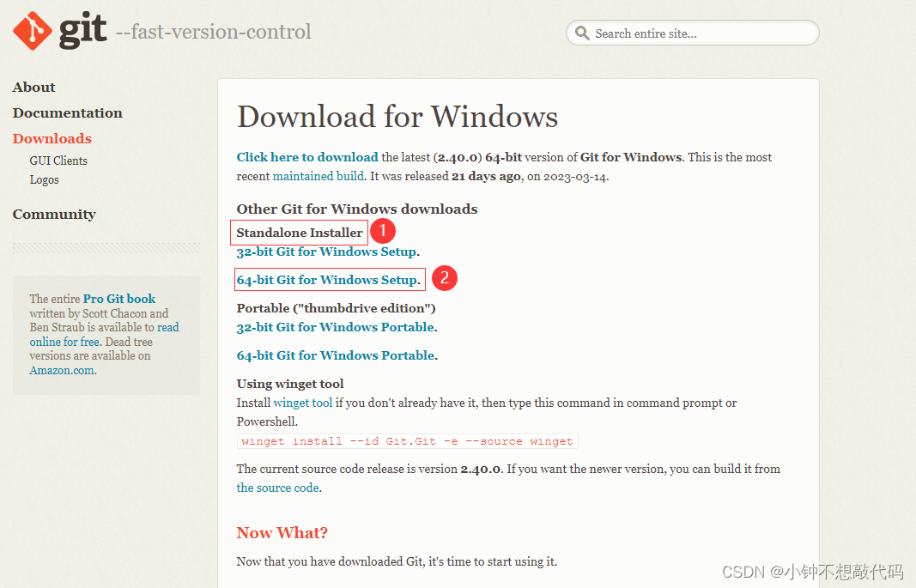The image size is (916, 588).
Task: Click the 'Using winget tool' heading
Action: click(290, 384)
